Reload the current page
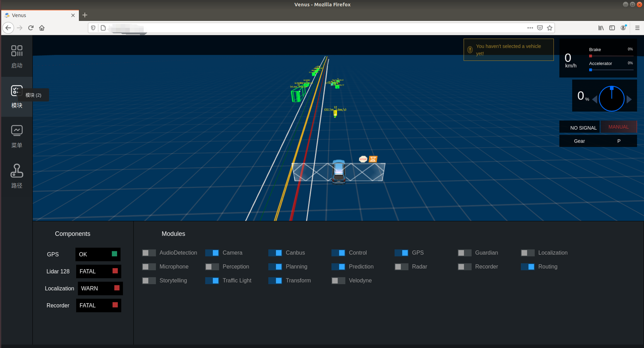Viewport: 644px width, 348px height. (31, 28)
